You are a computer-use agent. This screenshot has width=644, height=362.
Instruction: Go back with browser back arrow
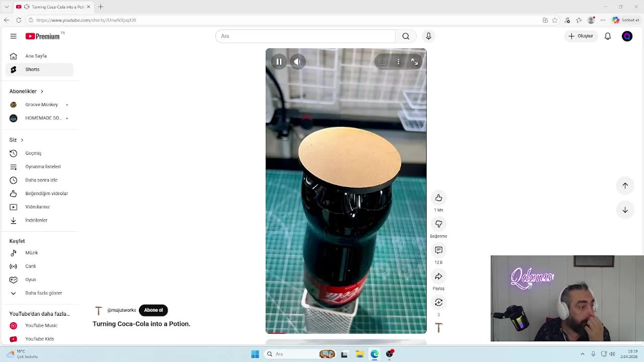6,20
